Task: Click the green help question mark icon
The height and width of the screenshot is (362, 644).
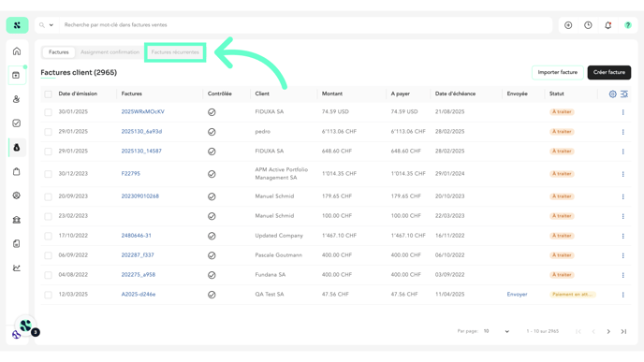Action: tap(627, 25)
